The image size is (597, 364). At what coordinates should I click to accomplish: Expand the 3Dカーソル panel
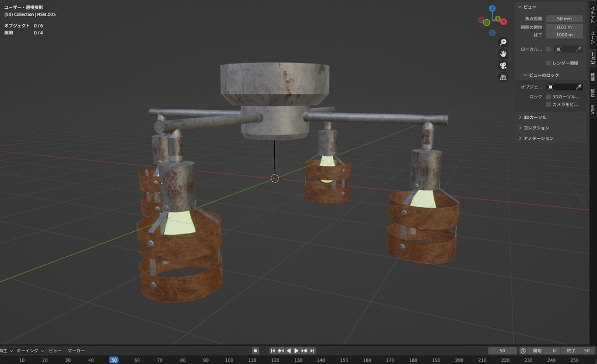(x=550, y=118)
